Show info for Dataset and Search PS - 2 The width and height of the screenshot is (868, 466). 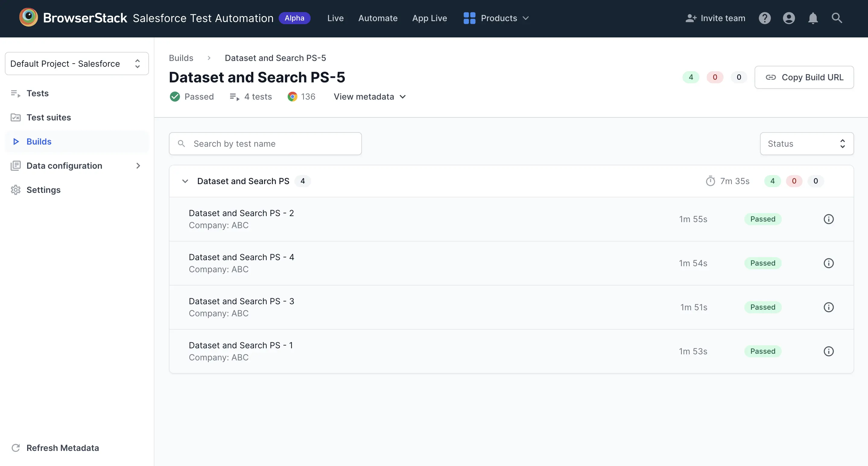click(x=828, y=219)
